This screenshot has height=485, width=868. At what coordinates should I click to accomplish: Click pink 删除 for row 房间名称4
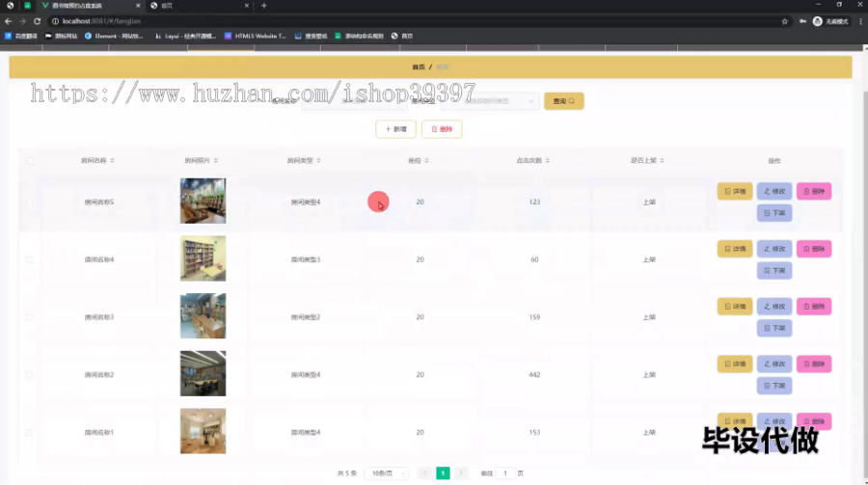point(814,249)
